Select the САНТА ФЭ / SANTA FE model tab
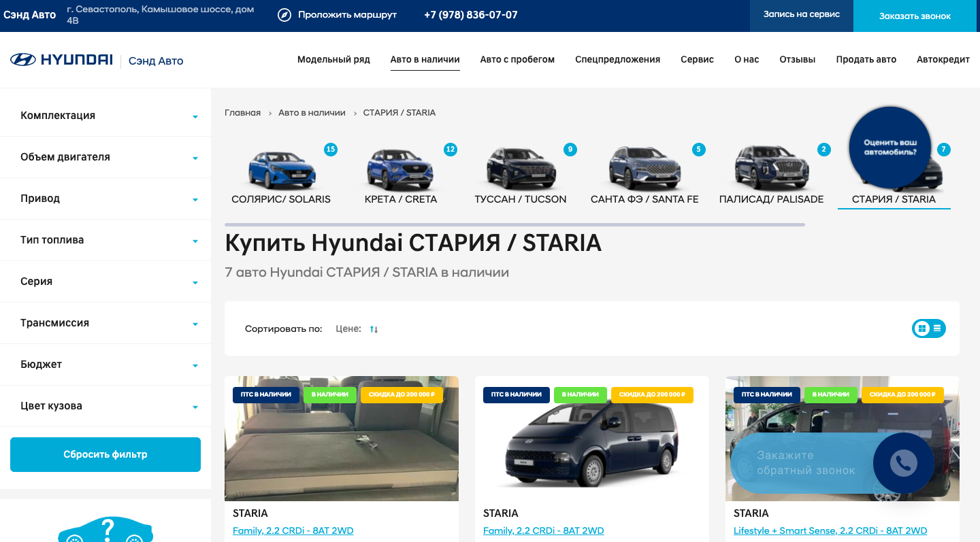 (x=644, y=175)
